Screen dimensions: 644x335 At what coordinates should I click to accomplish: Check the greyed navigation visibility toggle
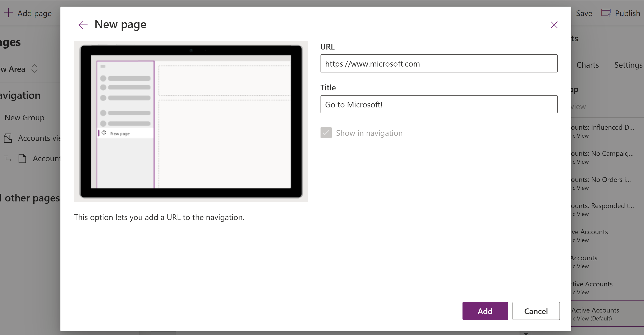(x=325, y=133)
